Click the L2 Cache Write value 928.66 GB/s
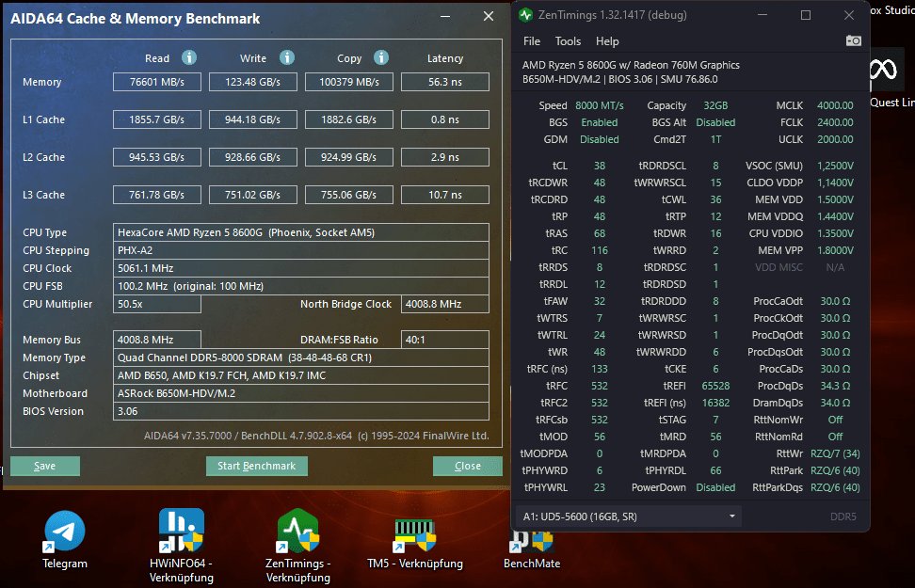Viewport: 915px width, 588px height. [252, 157]
